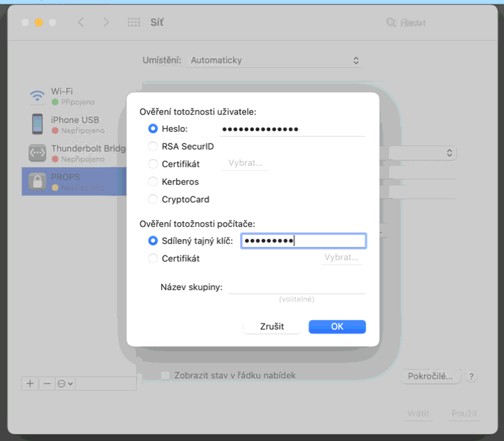The image size is (504, 441).
Task: Remove service with the minus button
Action: click(47, 383)
